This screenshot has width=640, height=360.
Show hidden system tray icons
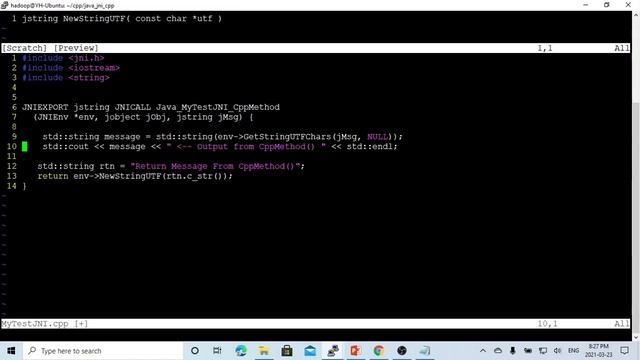tap(482, 351)
